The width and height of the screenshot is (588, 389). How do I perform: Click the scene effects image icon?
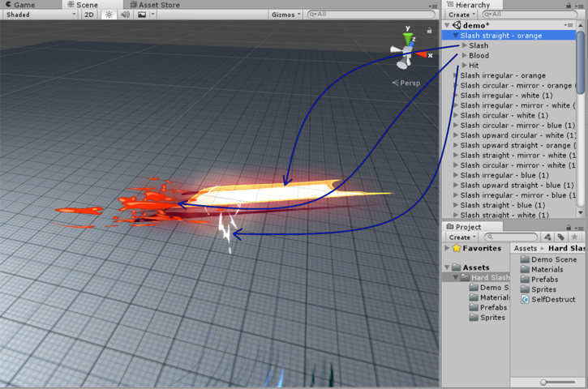point(142,15)
